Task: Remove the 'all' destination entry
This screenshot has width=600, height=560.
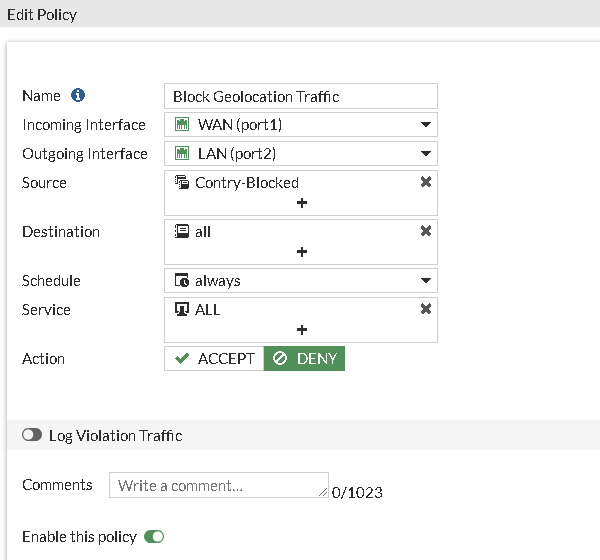Action: pos(426,231)
